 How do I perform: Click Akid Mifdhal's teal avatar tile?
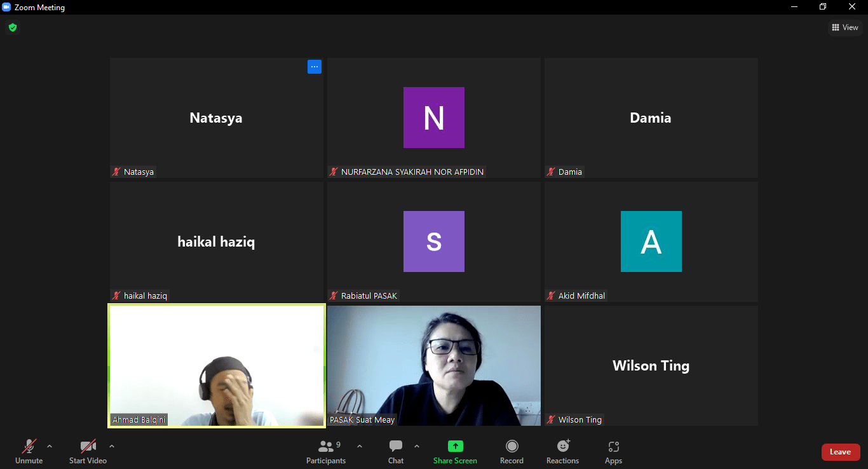click(x=651, y=241)
